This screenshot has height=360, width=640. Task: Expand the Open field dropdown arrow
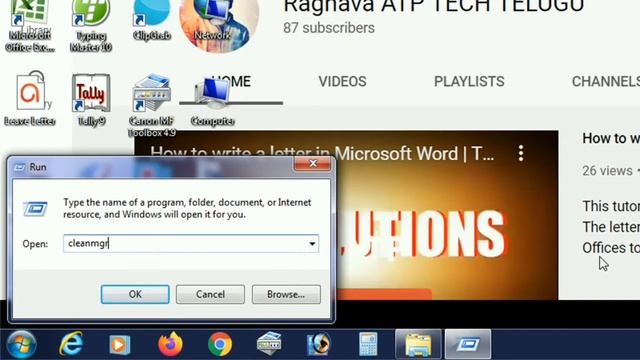pos(312,244)
